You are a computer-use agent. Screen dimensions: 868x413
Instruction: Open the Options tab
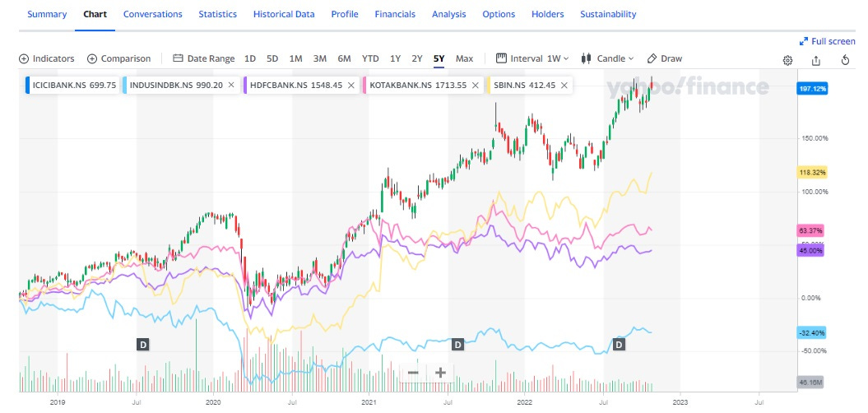pyautogui.click(x=499, y=14)
